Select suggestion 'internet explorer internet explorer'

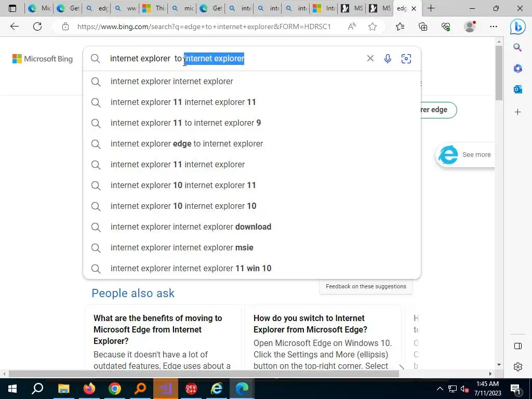coord(252,82)
